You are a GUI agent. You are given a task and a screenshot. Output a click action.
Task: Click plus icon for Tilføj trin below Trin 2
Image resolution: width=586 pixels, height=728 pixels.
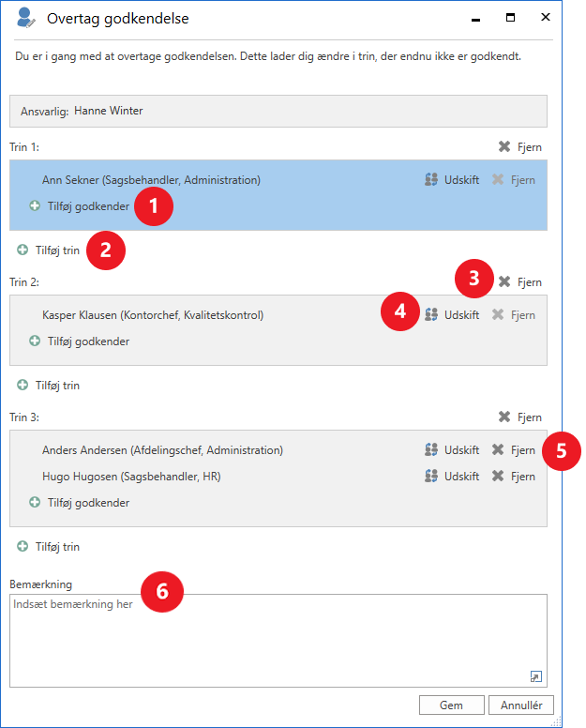[23, 385]
